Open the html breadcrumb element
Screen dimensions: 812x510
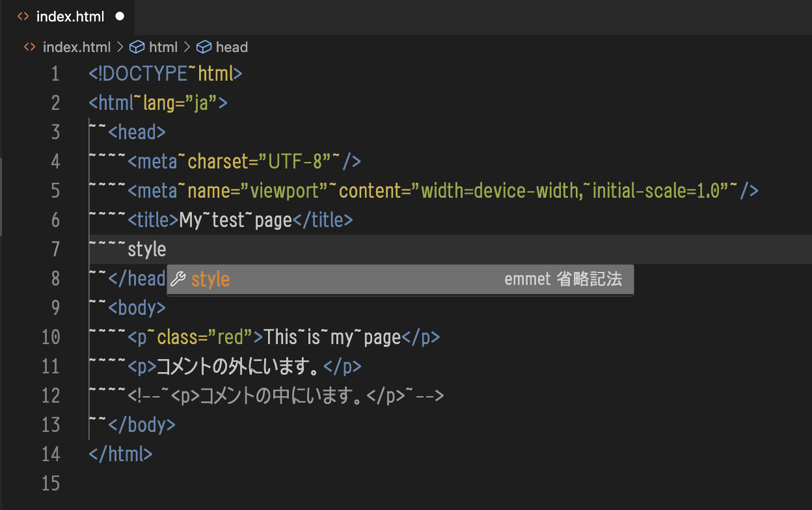(163, 47)
